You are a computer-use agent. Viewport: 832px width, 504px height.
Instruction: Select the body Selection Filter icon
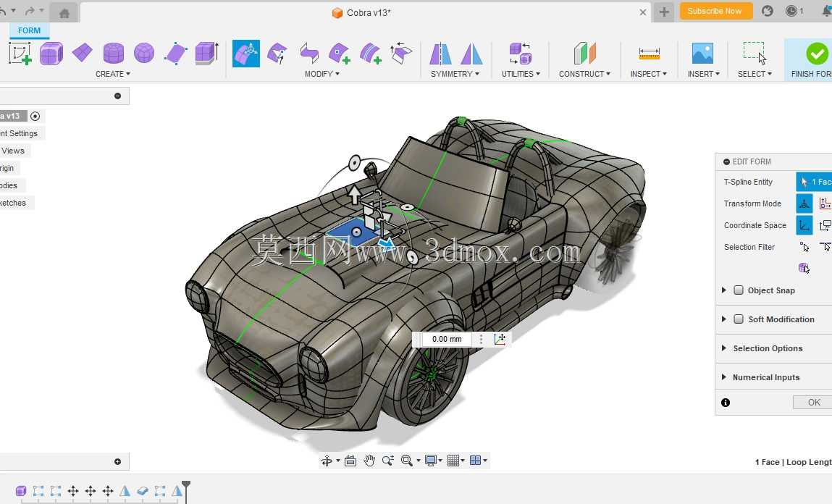pos(804,268)
